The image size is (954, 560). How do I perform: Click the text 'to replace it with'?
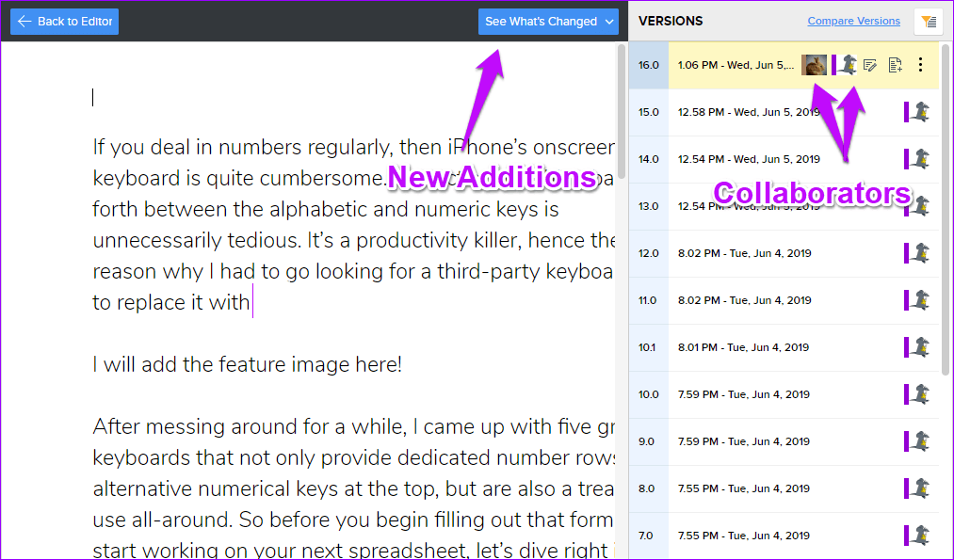(171, 302)
